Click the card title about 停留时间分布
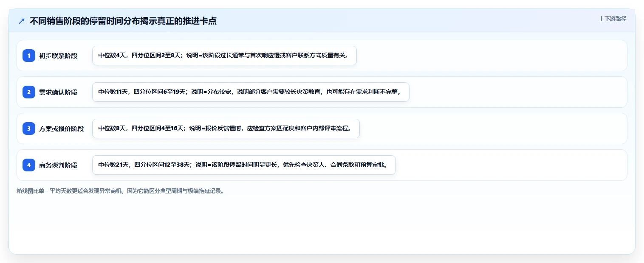This screenshot has height=263, width=644. click(123, 21)
